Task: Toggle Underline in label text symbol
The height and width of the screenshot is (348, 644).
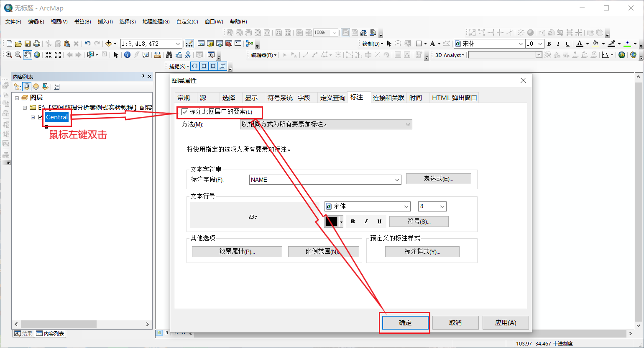Action: click(379, 222)
